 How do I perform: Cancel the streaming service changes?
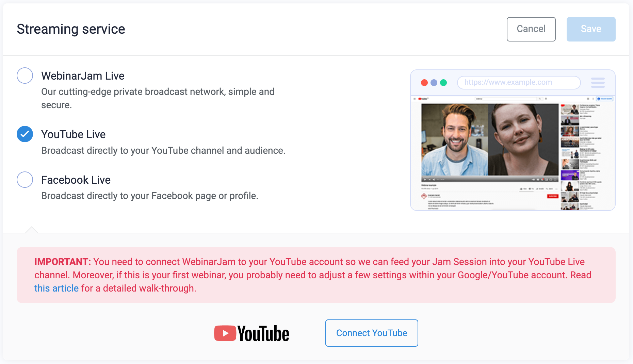531,29
